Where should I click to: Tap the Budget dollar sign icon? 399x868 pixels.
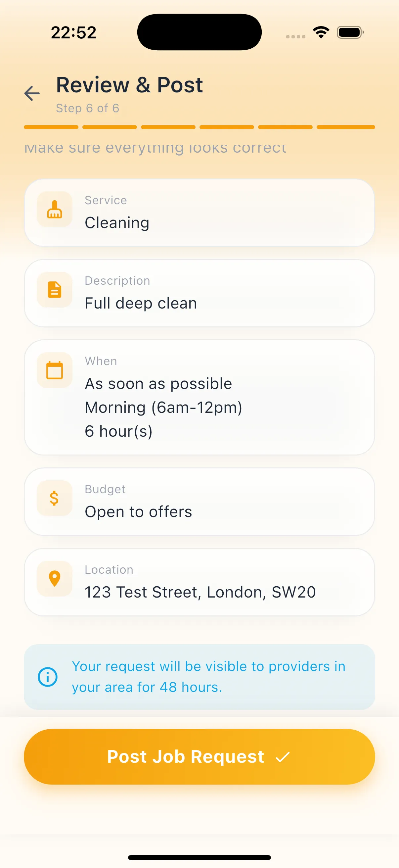55,498
